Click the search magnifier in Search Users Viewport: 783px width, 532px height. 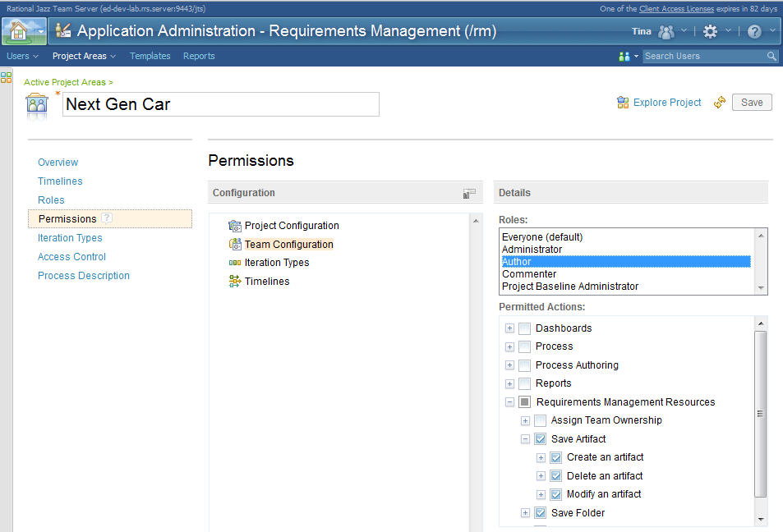click(771, 56)
